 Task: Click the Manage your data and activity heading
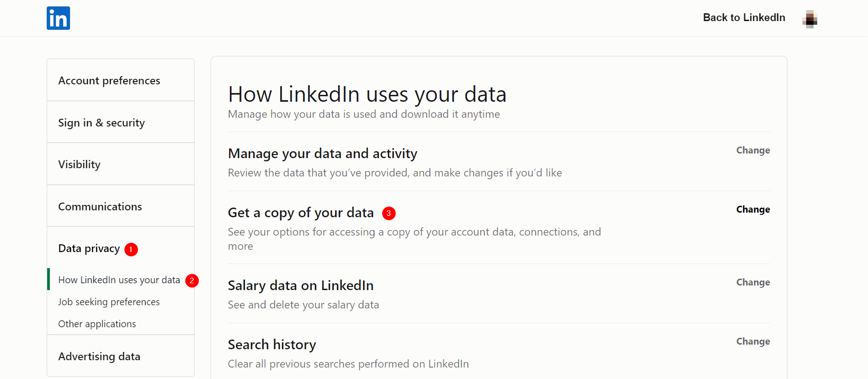[x=322, y=154]
